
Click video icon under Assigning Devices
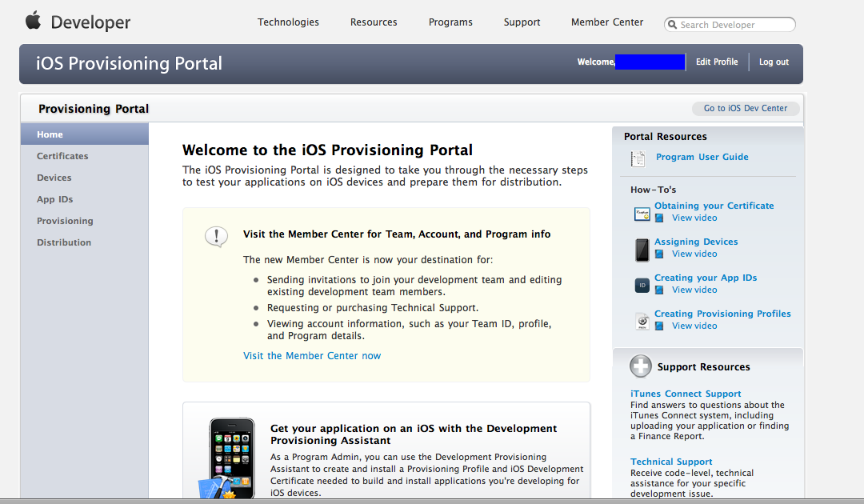click(x=659, y=254)
